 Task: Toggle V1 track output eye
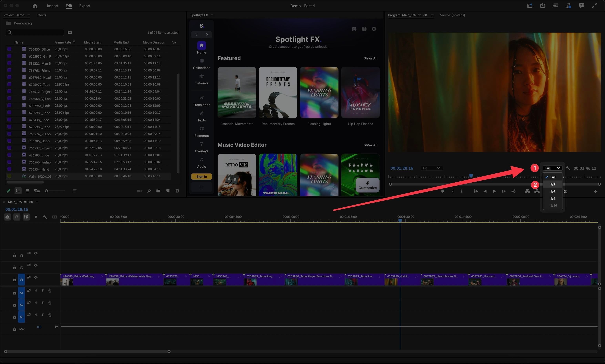click(x=36, y=277)
